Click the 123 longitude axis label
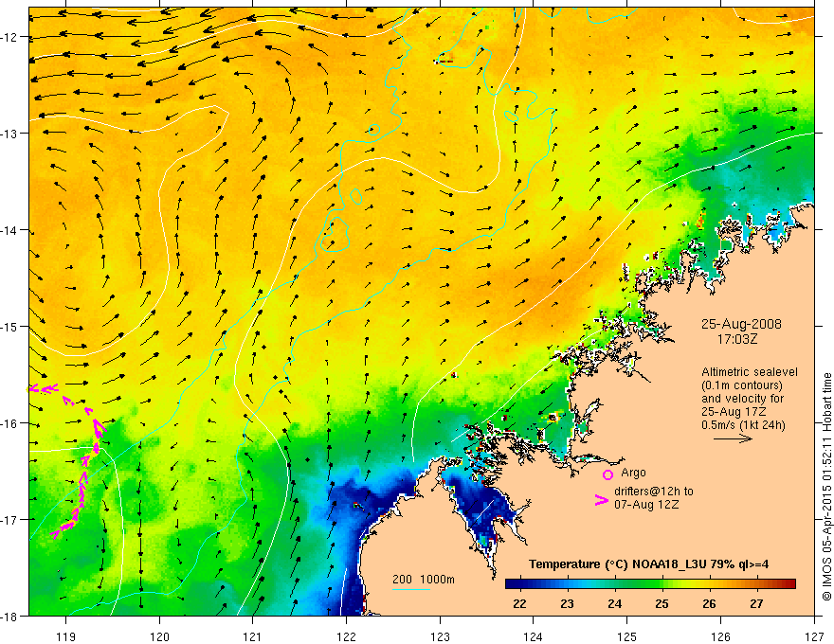Screen dimensions: 834x644 440,636
